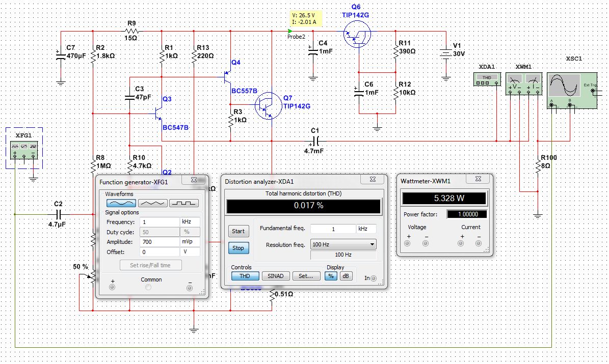The image size is (609, 364).
Task: Click function generator Common terminal
Action: 148,288
